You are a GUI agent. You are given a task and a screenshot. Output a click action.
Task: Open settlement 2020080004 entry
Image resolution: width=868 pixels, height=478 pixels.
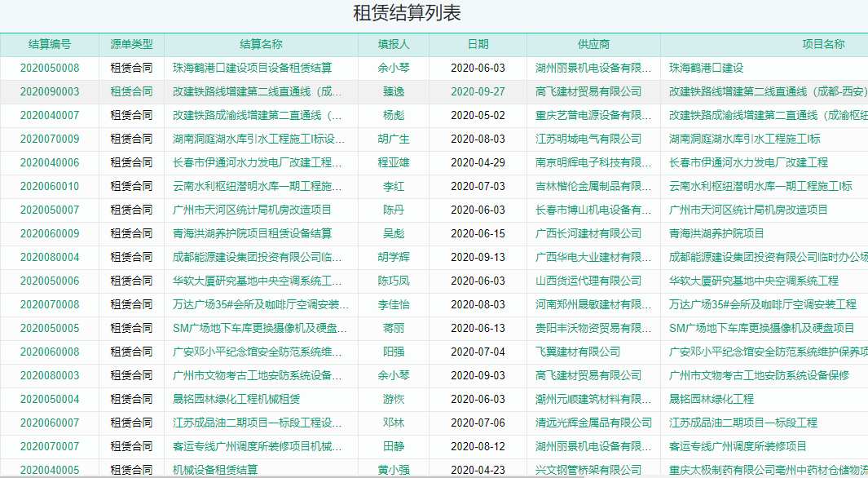tap(50, 258)
